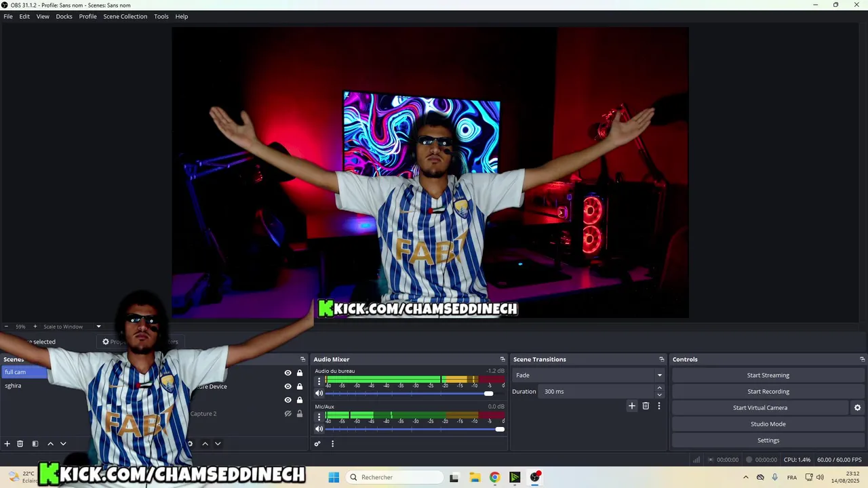
Task: Click the Mic/Aux volume slider
Action: (x=415, y=429)
